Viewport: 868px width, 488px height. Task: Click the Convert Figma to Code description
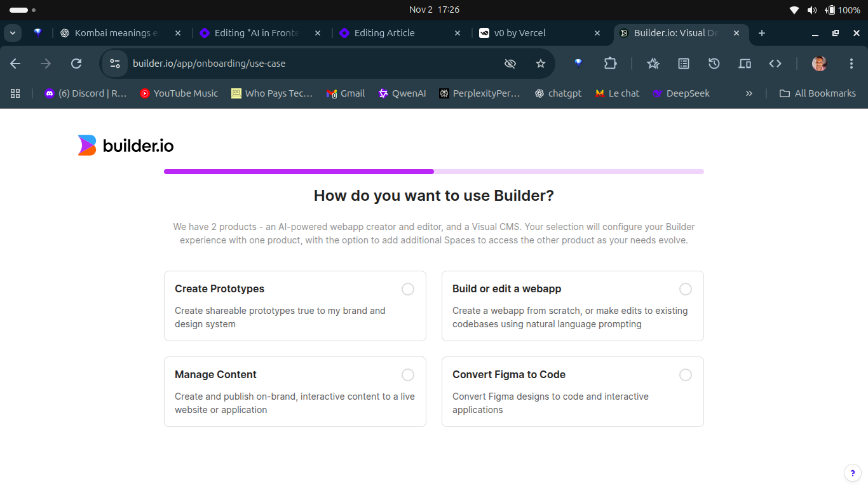(550, 403)
